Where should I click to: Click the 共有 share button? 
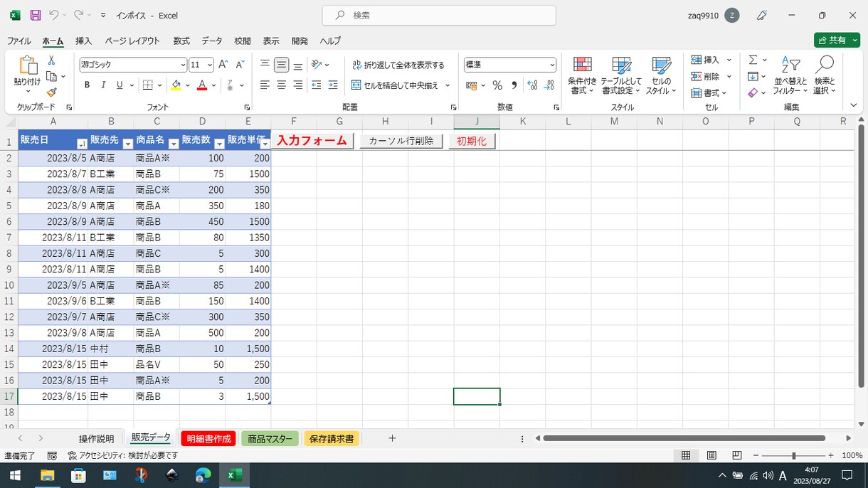coord(837,41)
